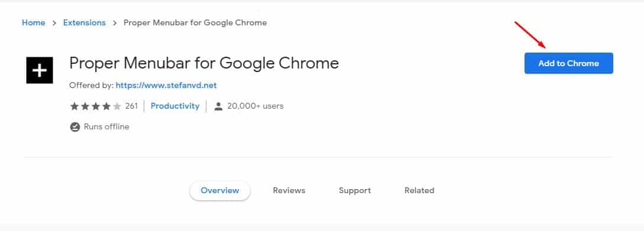The width and height of the screenshot is (644, 231).
Task: Click the Proper Menubar for Google Chrome heading
Action: click(204, 63)
